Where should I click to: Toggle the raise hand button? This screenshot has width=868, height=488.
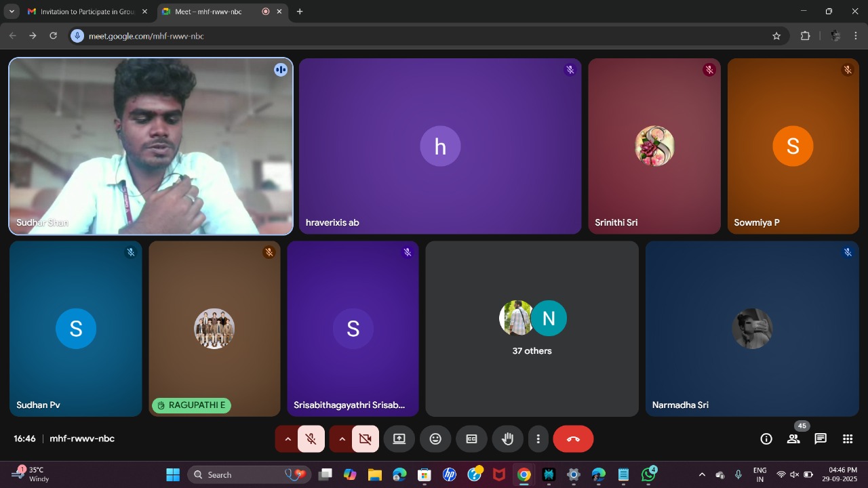pyautogui.click(x=507, y=439)
